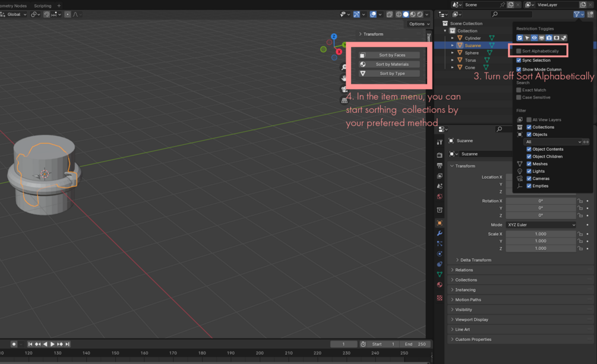Image resolution: width=597 pixels, height=364 pixels.
Task: Click the Scale X value field
Action: click(x=541, y=234)
